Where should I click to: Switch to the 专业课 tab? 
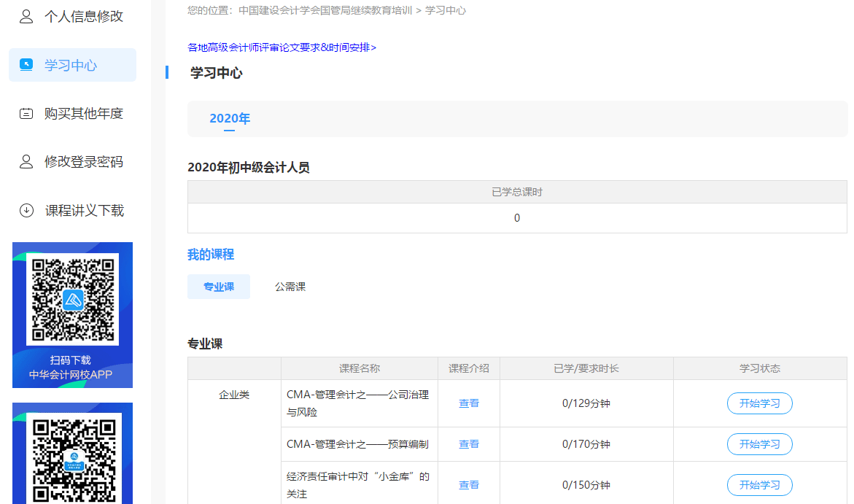[x=219, y=287]
